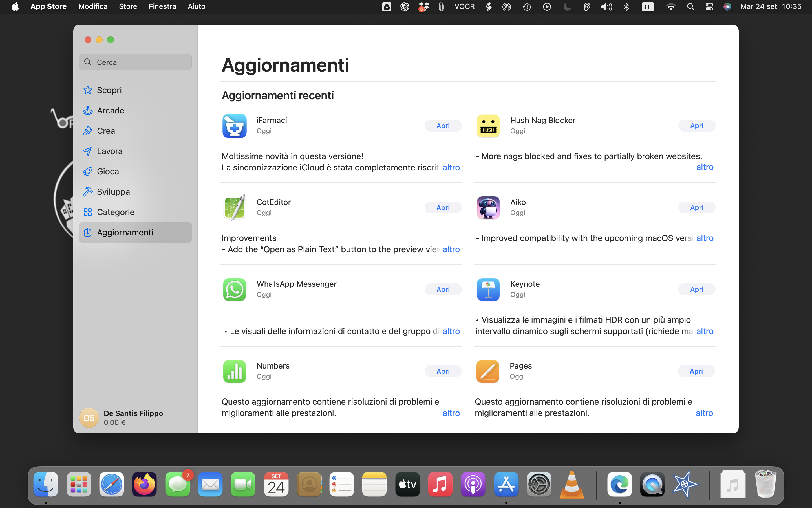Click the DS account avatar
812x508 pixels.
tap(89, 418)
